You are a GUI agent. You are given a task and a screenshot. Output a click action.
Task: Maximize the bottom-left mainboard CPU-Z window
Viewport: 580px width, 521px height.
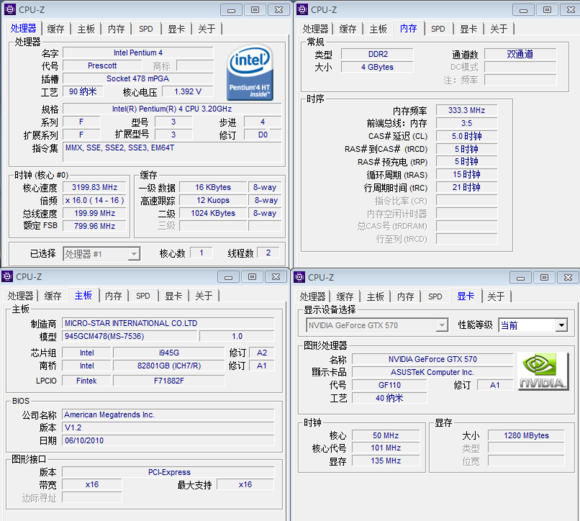[x=252, y=277]
